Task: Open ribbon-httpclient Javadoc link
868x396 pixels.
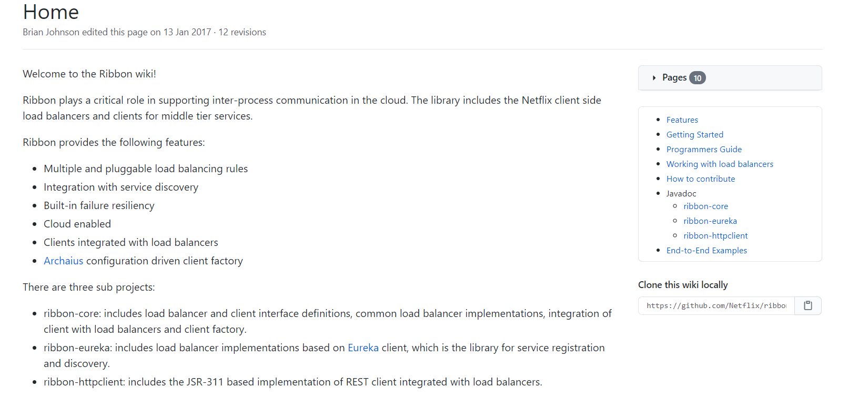Action: [x=715, y=236]
